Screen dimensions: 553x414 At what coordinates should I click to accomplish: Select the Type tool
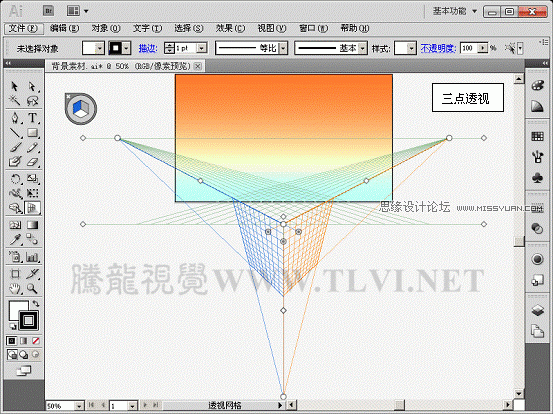(x=32, y=117)
